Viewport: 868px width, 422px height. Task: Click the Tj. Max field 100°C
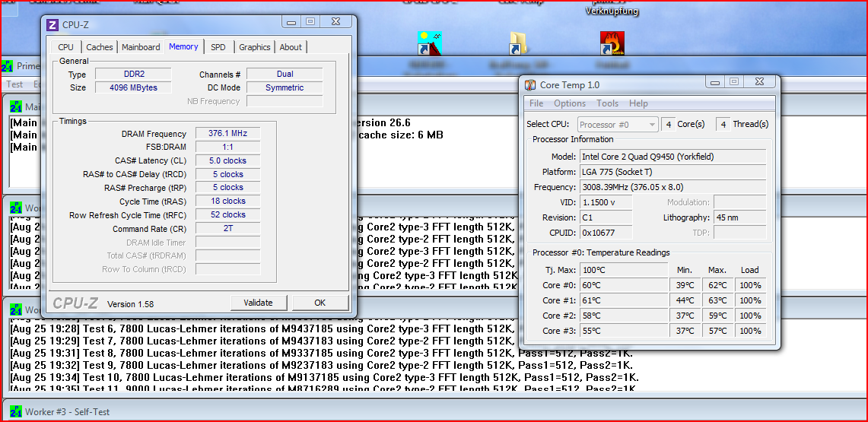[x=624, y=270]
